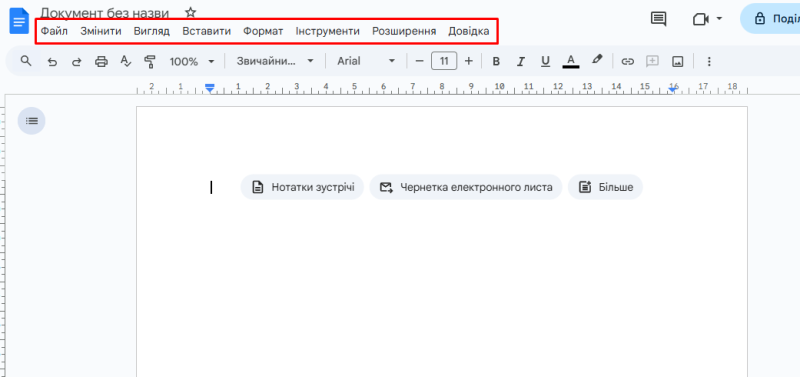Screen dimensions: 800x377
Task: Click the redo arrow
Action: pos(77,62)
